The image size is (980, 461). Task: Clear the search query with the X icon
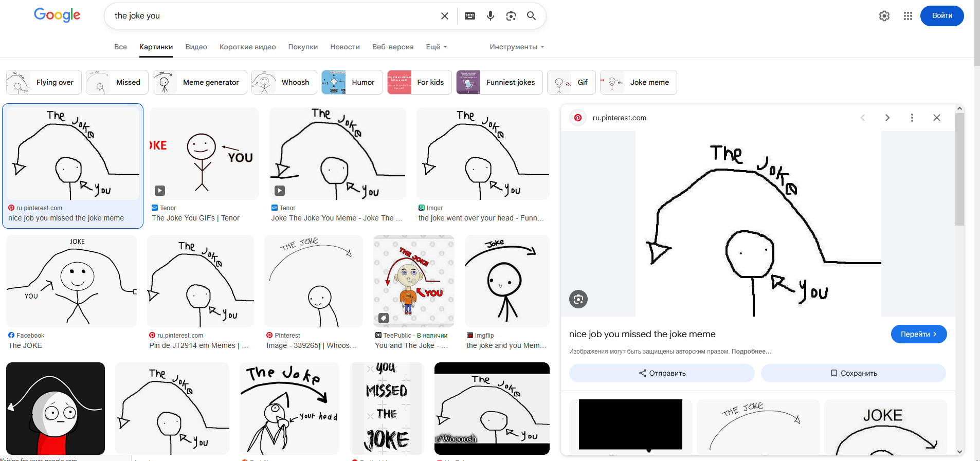tap(445, 16)
